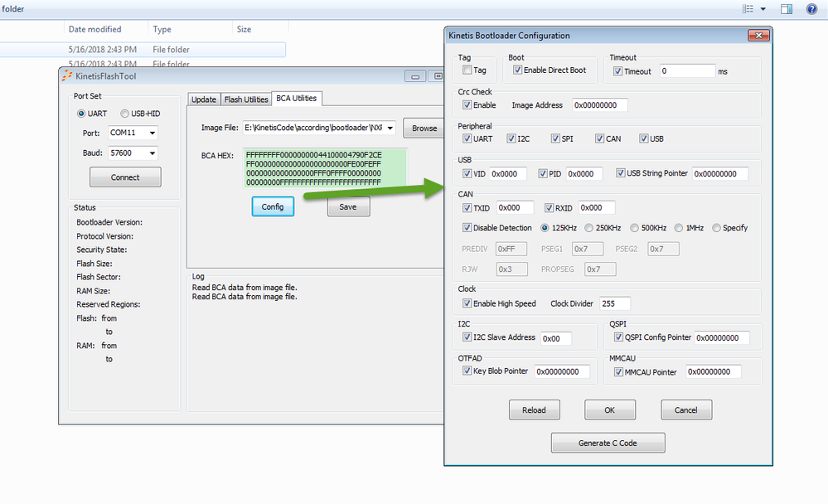
Task: Toggle the USB peripheral checkbox
Action: pos(644,138)
